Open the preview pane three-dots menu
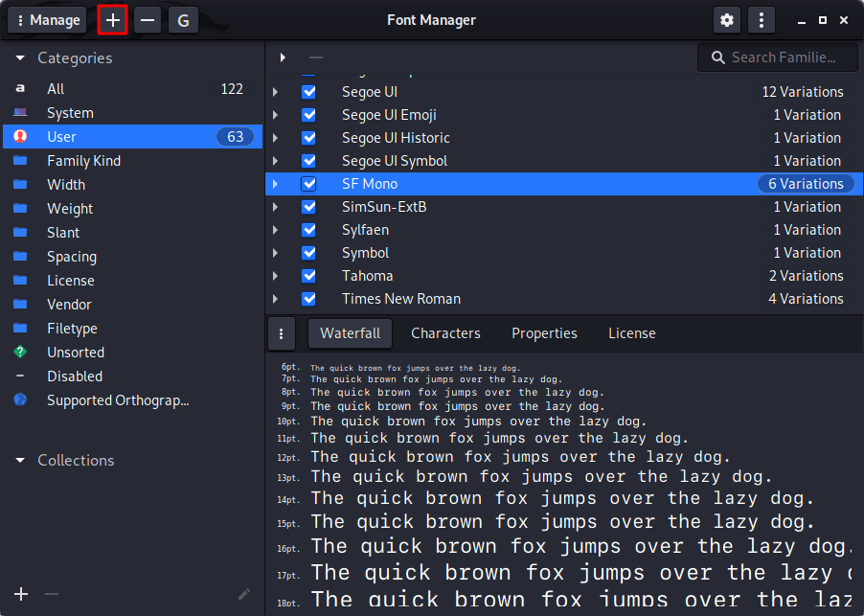This screenshot has height=616, width=864. point(281,333)
